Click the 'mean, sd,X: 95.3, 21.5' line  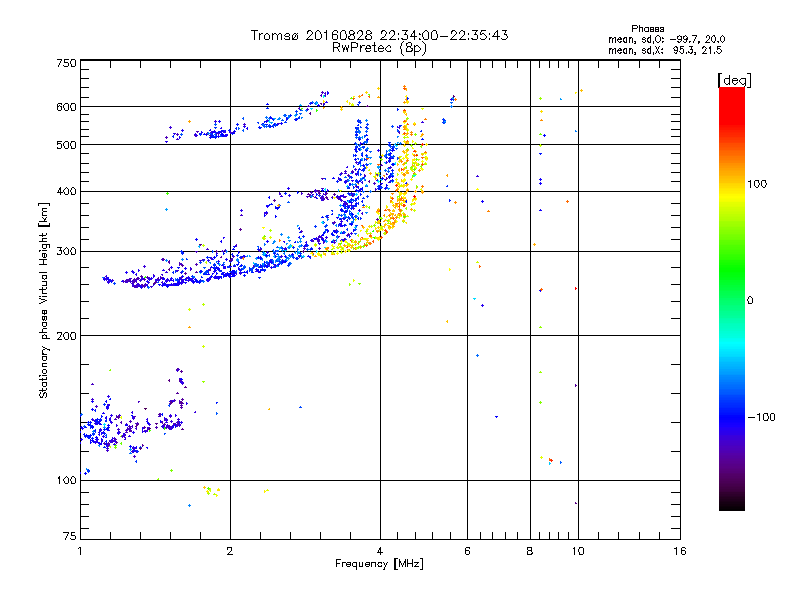point(665,50)
